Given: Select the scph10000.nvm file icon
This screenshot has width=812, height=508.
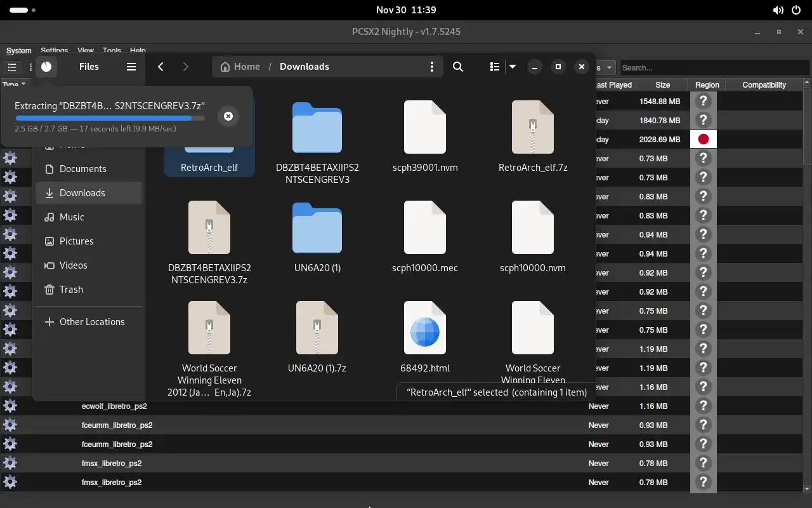Looking at the screenshot, I should (x=533, y=227).
